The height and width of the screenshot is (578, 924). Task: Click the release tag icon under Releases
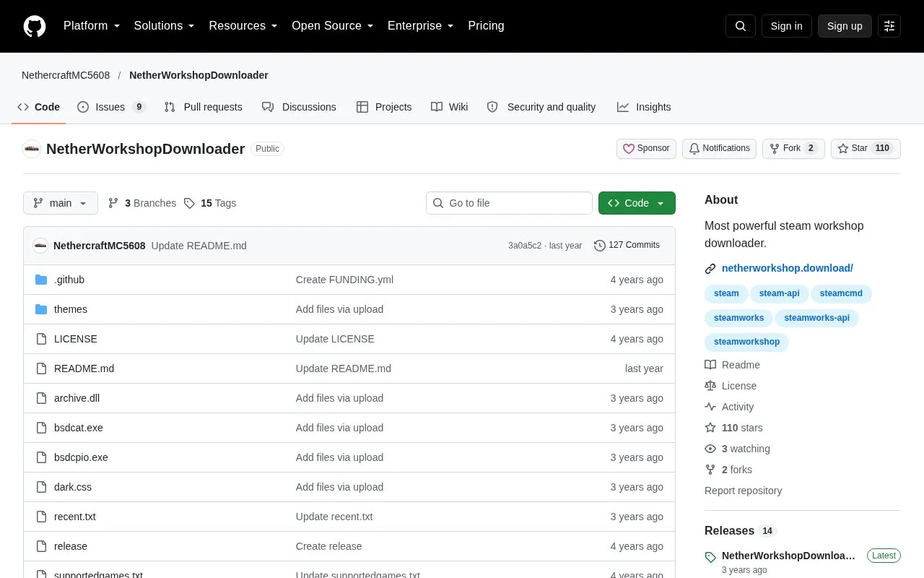pyautogui.click(x=710, y=557)
